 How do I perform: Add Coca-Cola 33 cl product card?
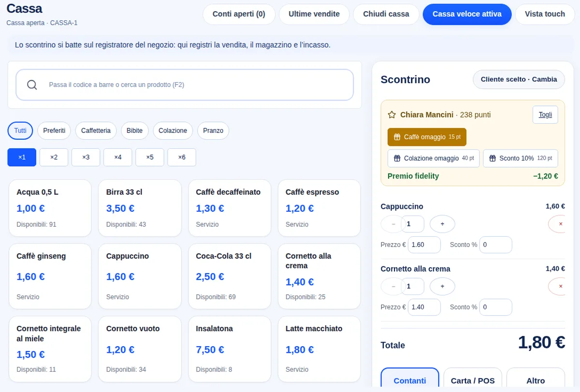230,276
